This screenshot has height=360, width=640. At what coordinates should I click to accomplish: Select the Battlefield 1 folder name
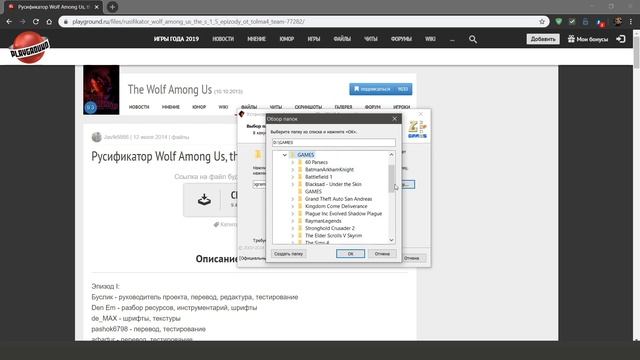(318, 177)
